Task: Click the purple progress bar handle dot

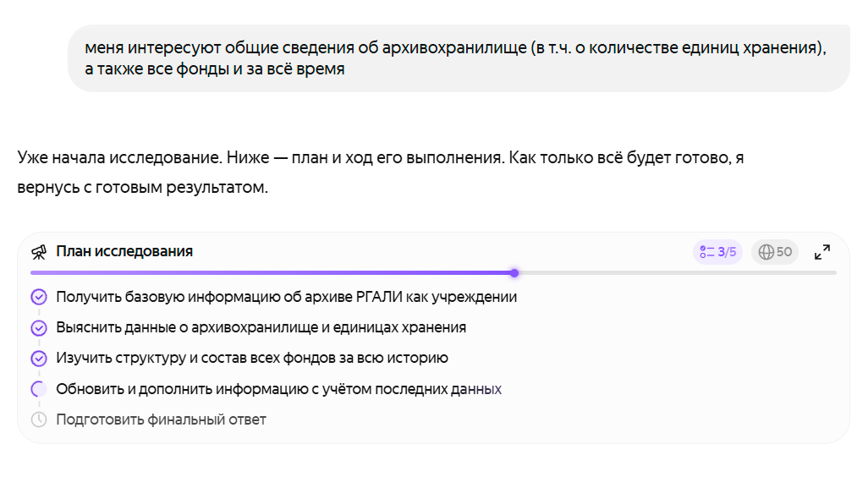Action: coord(514,273)
